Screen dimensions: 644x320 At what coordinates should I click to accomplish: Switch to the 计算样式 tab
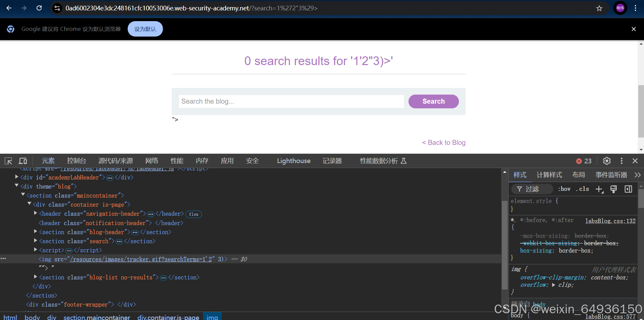point(549,175)
